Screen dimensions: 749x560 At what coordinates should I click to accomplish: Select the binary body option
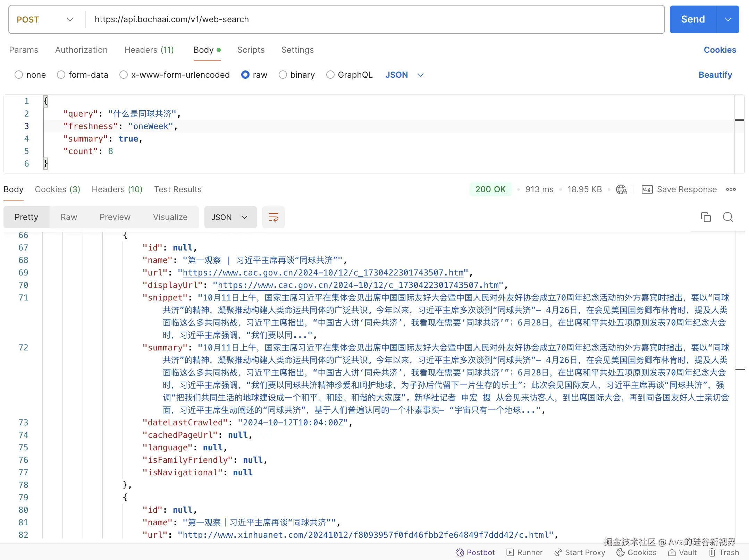click(x=283, y=75)
